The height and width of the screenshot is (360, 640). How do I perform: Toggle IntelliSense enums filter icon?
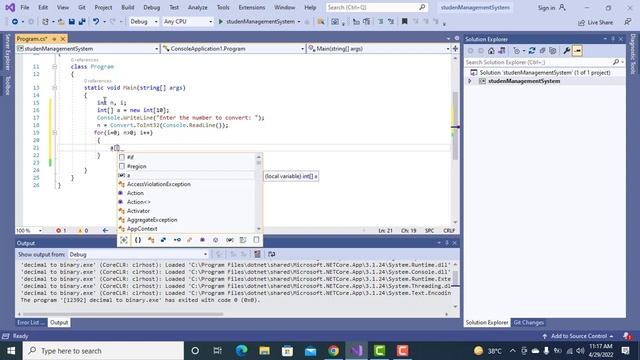coord(189,240)
